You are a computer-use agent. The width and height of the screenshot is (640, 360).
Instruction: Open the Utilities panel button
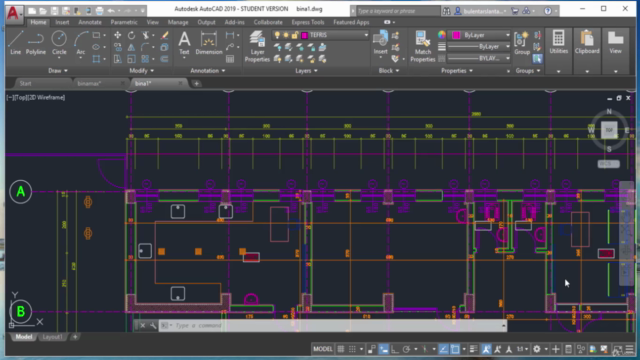[x=558, y=43]
